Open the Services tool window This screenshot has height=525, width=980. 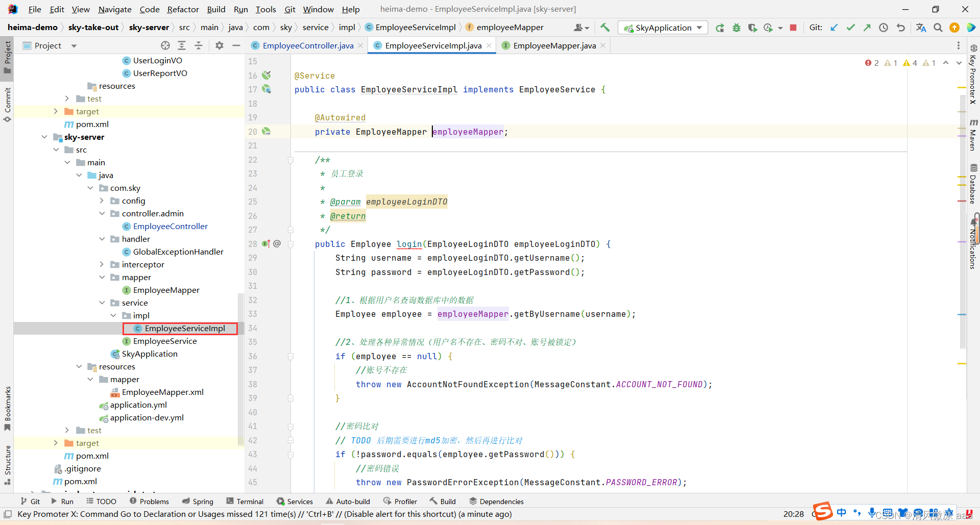(x=295, y=502)
